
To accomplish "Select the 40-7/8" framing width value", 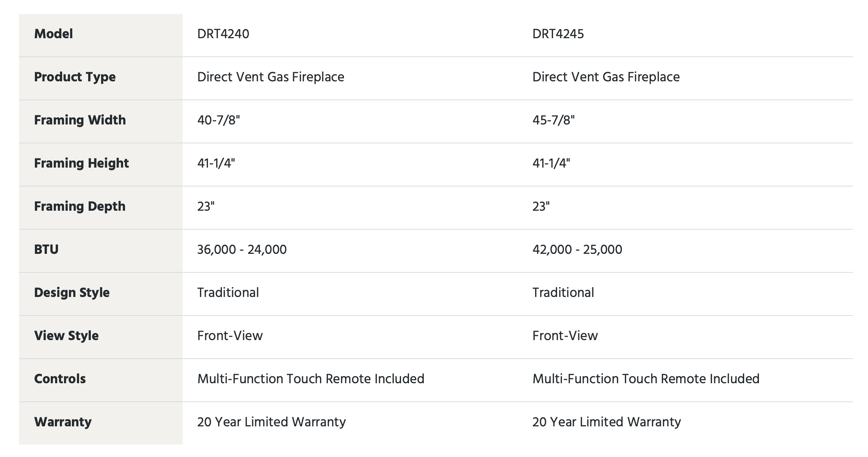I will pyautogui.click(x=219, y=120).
